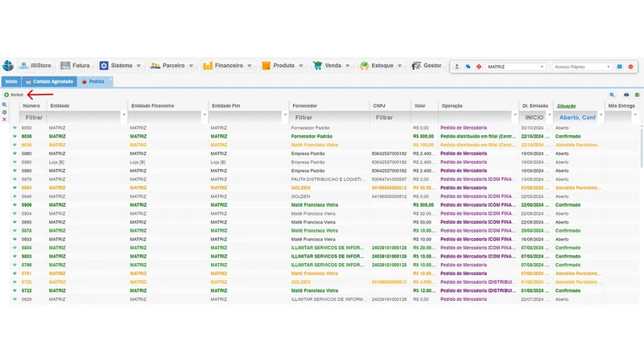644x362 pixels.
Task: Click the 'PAUTA DISTRIBUICAO E LOGISTI...' supplier cell
Action: tap(328, 179)
